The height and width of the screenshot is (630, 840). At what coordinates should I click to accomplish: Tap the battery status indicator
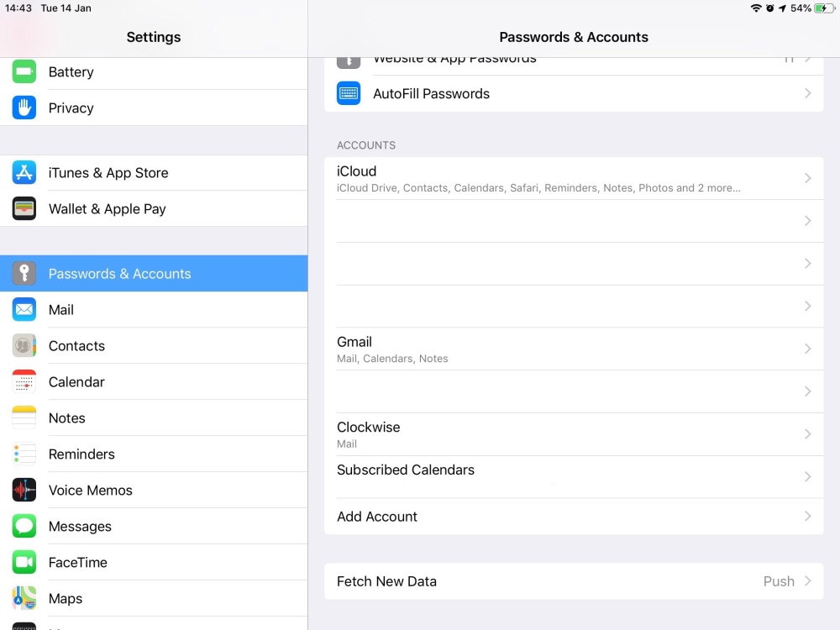823,8
